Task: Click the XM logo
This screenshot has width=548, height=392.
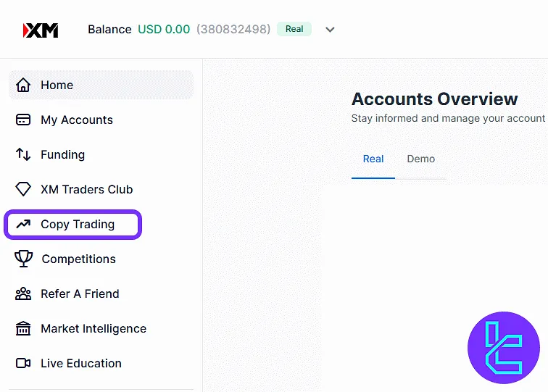Action: (41, 30)
